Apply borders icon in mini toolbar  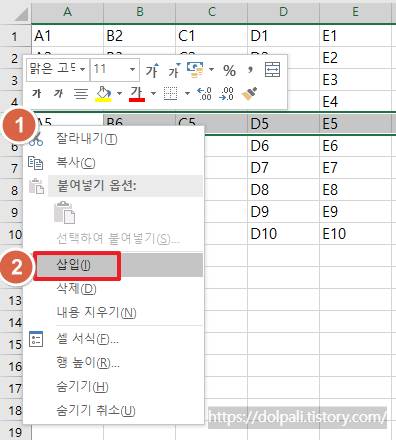click(x=170, y=94)
